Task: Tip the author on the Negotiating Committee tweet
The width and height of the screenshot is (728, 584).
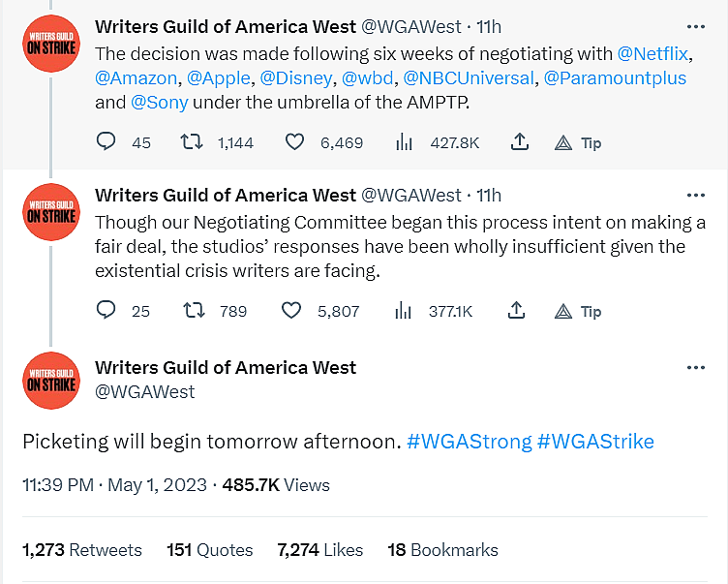Action: (x=578, y=311)
